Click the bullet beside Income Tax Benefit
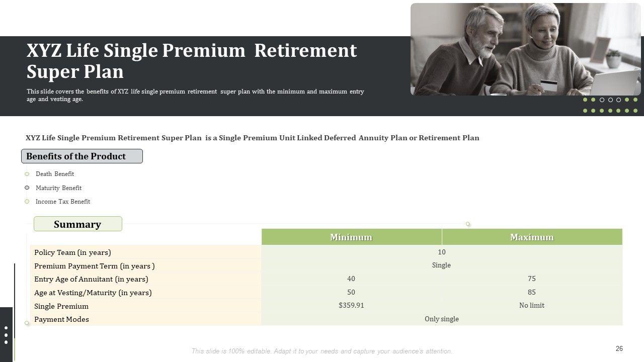This screenshot has height=362, width=644. pyautogui.click(x=27, y=202)
